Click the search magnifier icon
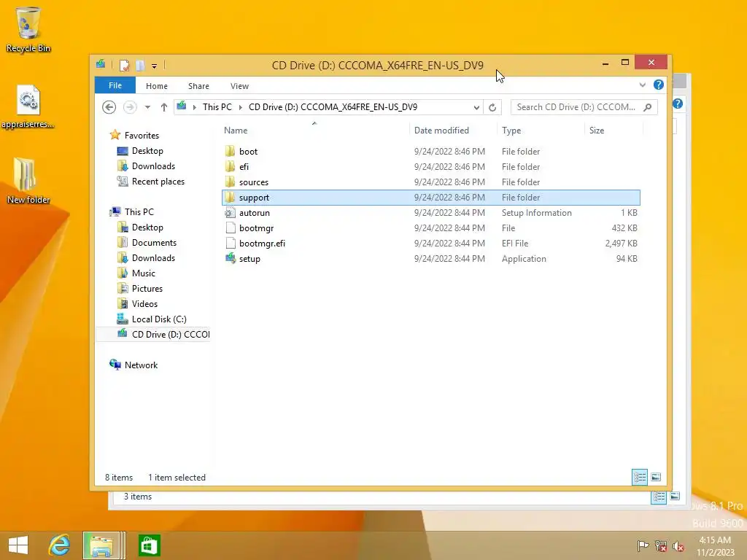 (x=648, y=107)
